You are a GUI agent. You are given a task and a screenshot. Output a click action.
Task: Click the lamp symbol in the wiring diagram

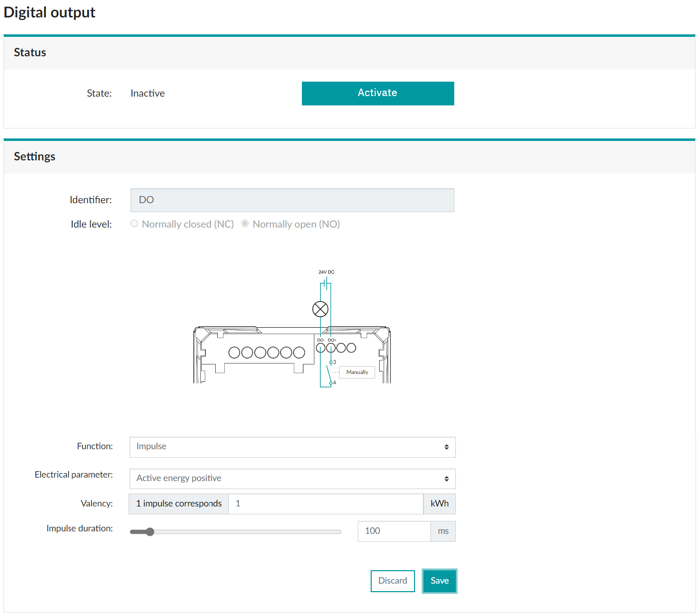[320, 309]
